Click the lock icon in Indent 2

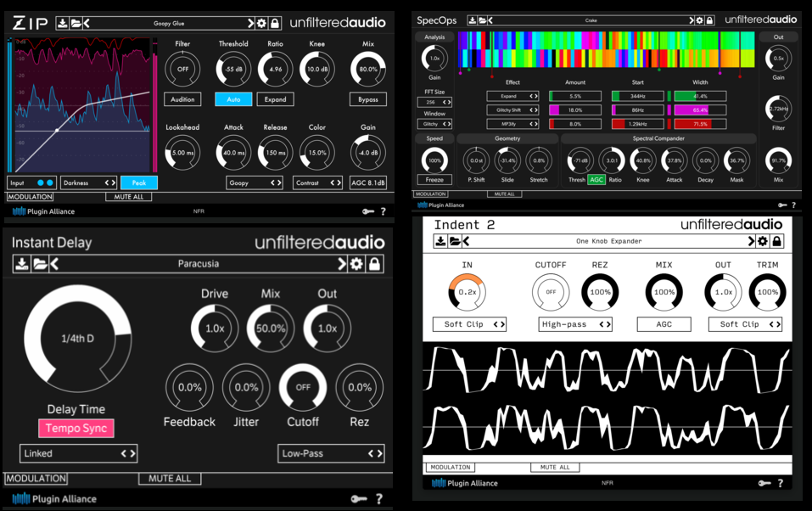click(776, 241)
